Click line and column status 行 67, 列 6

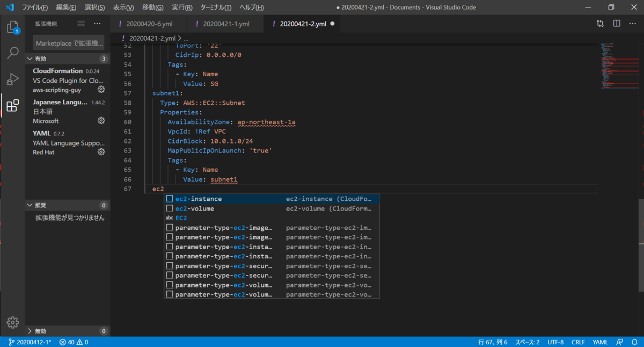pos(493,342)
